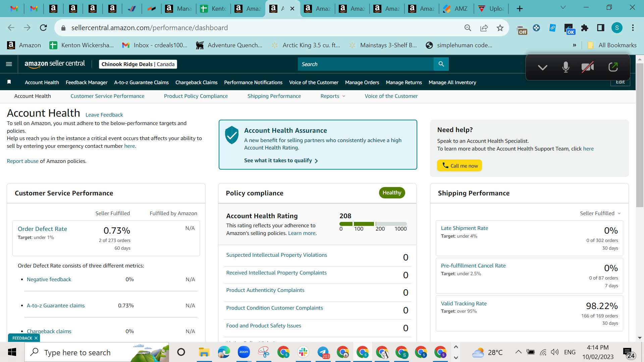
Task: Open the Chrome three-dot menu
Action: (x=633, y=28)
